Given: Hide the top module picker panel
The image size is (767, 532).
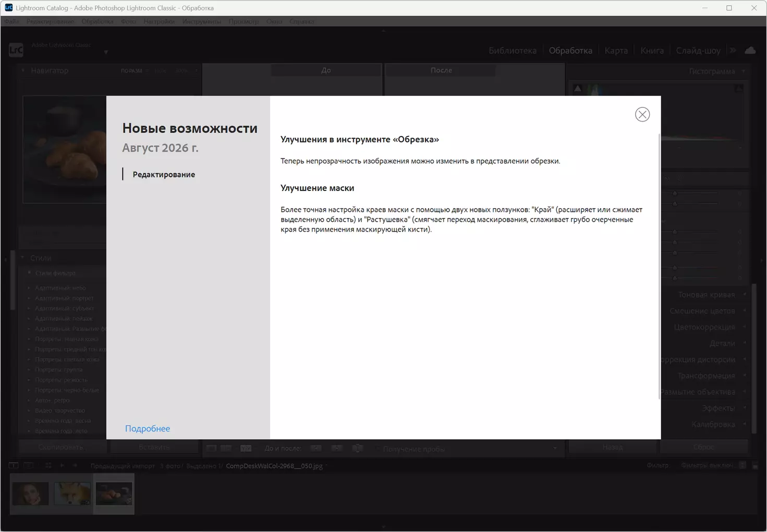Looking at the screenshot, I should click(x=384, y=31).
